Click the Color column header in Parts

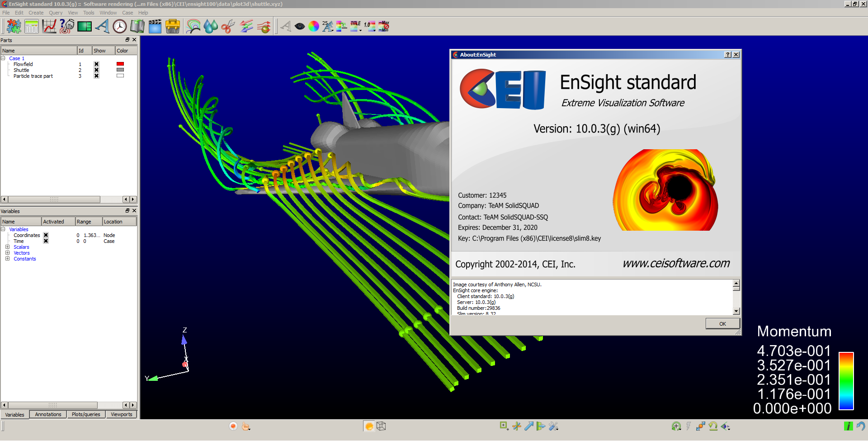pyautogui.click(x=126, y=51)
